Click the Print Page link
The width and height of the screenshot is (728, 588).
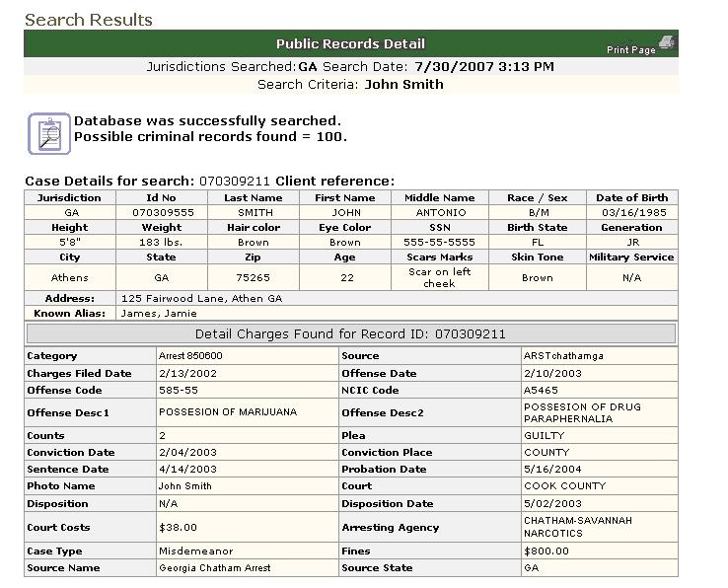(630, 49)
